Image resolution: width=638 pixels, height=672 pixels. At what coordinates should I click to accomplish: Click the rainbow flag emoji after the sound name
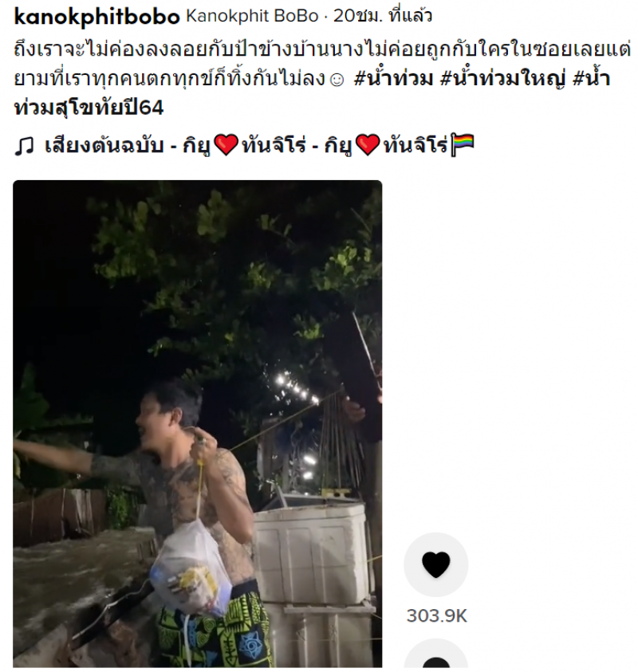tap(463, 145)
